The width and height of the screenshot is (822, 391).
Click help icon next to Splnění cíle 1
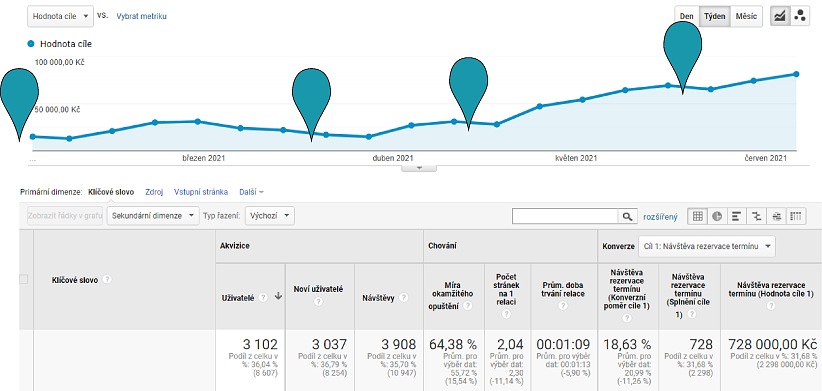point(692,314)
